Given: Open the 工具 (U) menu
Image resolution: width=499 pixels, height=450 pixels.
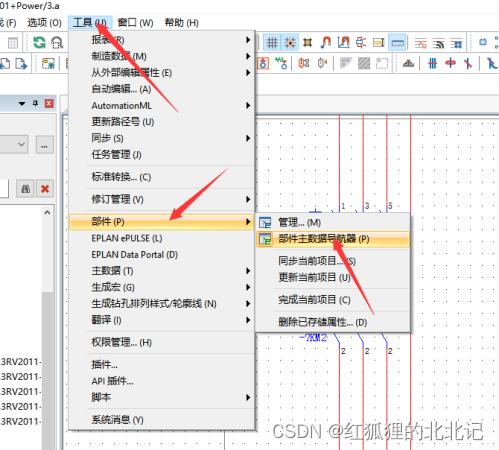Looking at the screenshot, I should click(90, 23).
